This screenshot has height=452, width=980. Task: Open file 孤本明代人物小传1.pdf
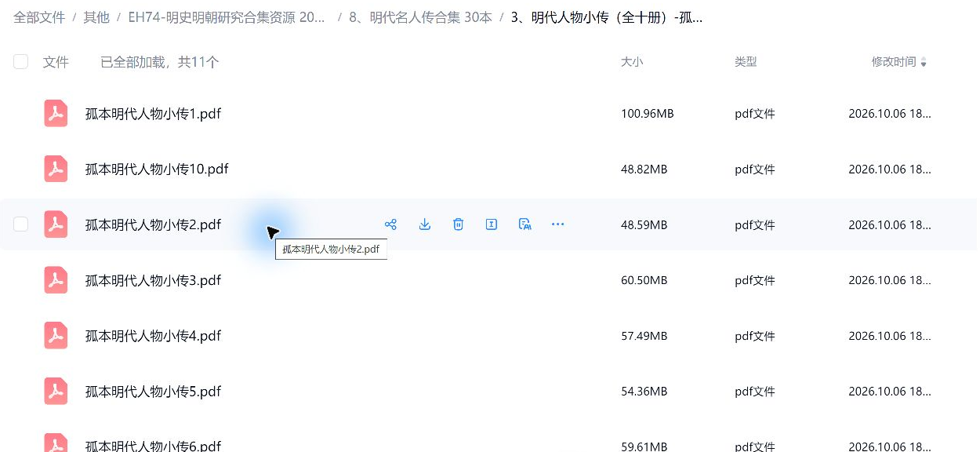pyautogui.click(x=153, y=114)
